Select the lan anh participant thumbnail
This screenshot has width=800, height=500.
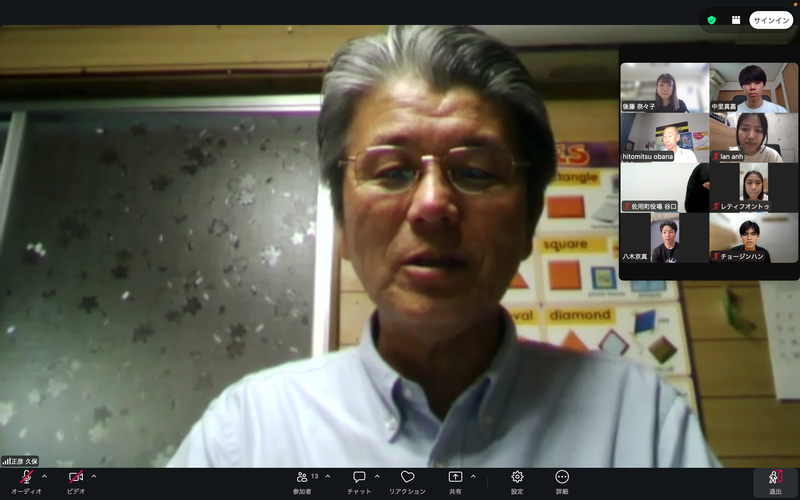click(754, 138)
